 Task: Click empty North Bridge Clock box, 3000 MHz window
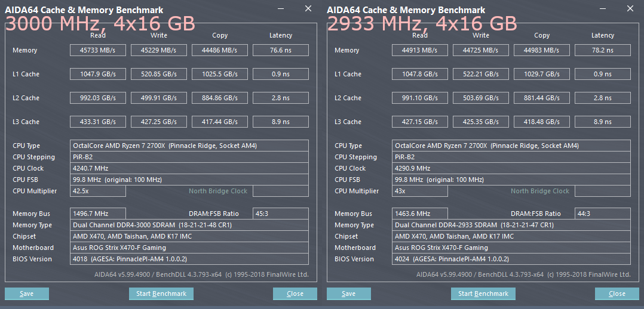[x=281, y=191]
